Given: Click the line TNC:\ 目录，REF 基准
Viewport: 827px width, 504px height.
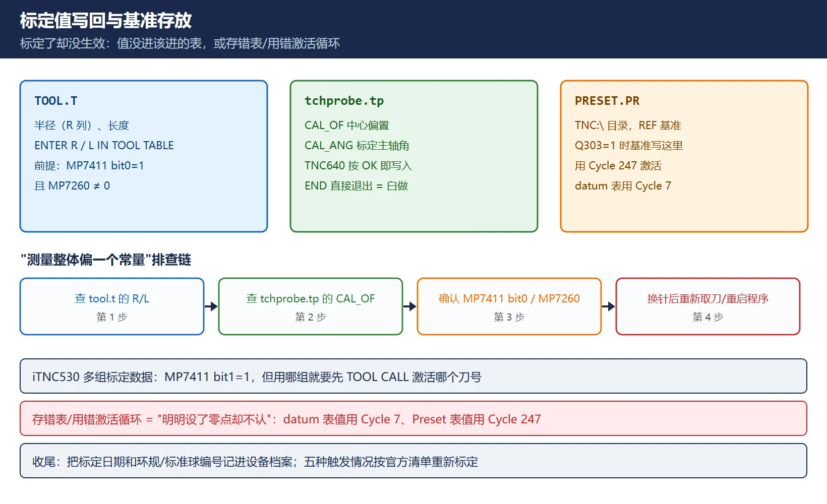Looking at the screenshot, I should [x=628, y=125].
